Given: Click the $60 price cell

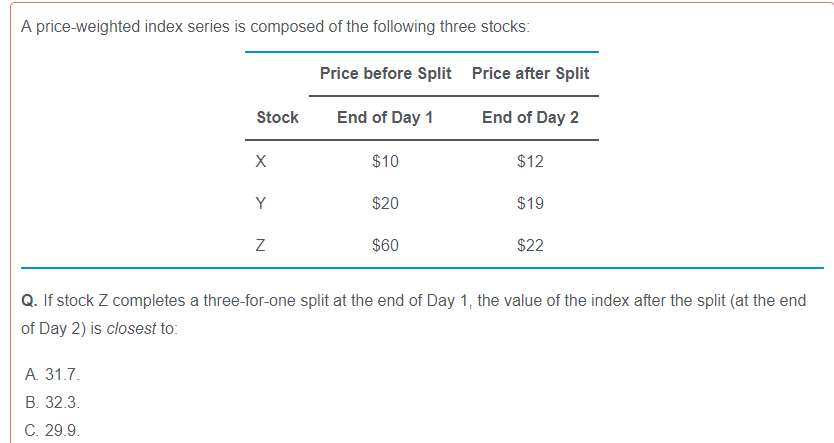Looking at the screenshot, I should 385,245.
